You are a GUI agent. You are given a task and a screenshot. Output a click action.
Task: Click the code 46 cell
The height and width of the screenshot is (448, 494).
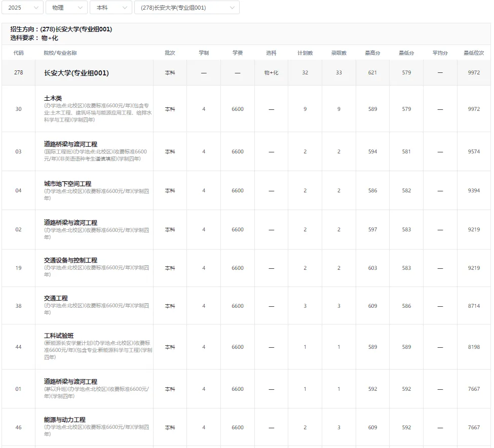19,428
